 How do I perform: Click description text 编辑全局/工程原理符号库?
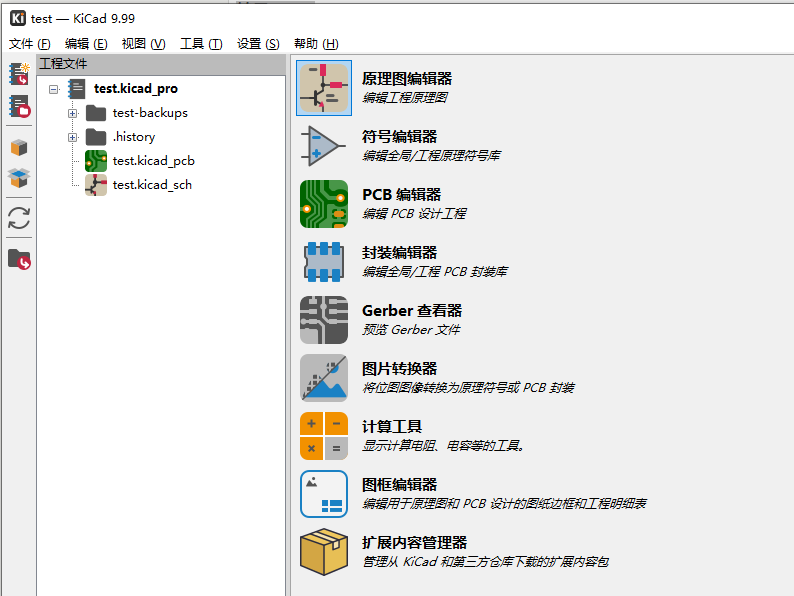point(431,155)
